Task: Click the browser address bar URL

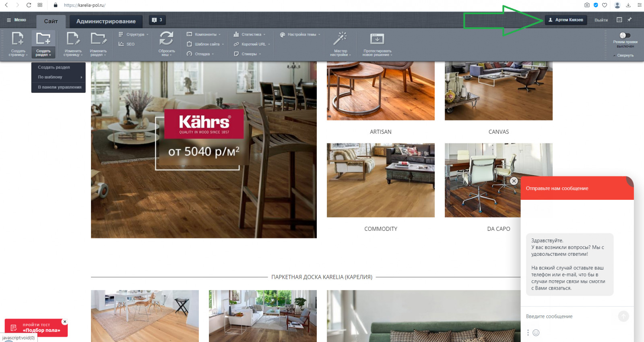Action: click(x=85, y=5)
